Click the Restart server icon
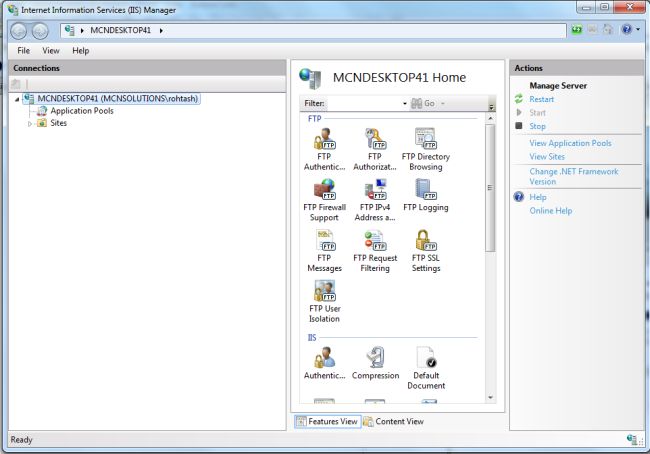Screen dimensions: 650x454 (x=519, y=99)
